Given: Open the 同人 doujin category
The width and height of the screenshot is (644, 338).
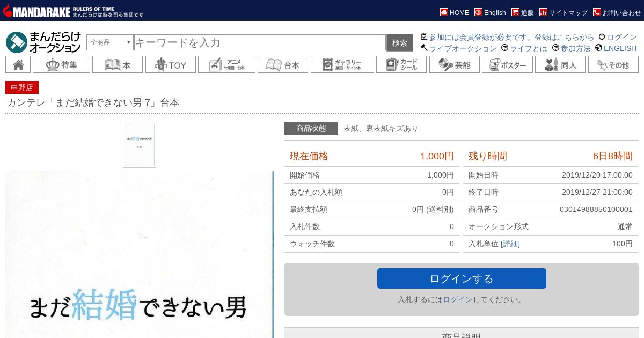Looking at the screenshot, I should (x=560, y=64).
